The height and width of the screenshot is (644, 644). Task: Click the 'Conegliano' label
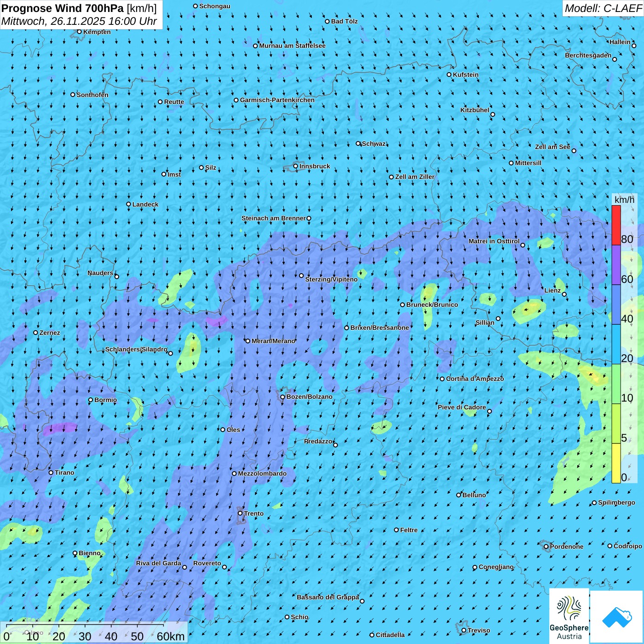[x=496, y=567]
